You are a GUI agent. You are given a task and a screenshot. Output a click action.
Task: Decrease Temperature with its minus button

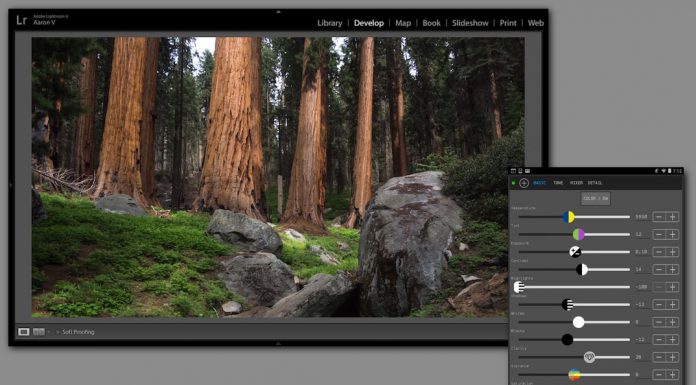click(659, 217)
